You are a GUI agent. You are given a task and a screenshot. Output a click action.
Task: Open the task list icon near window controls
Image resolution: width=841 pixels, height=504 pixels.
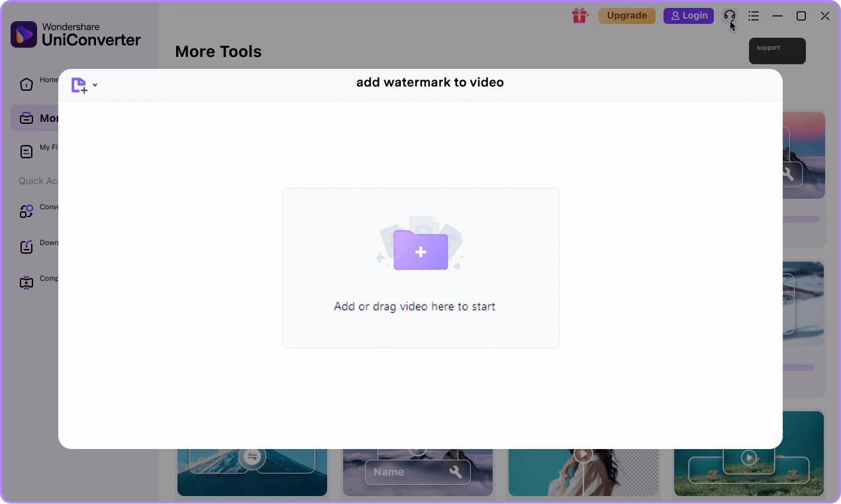(x=754, y=15)
